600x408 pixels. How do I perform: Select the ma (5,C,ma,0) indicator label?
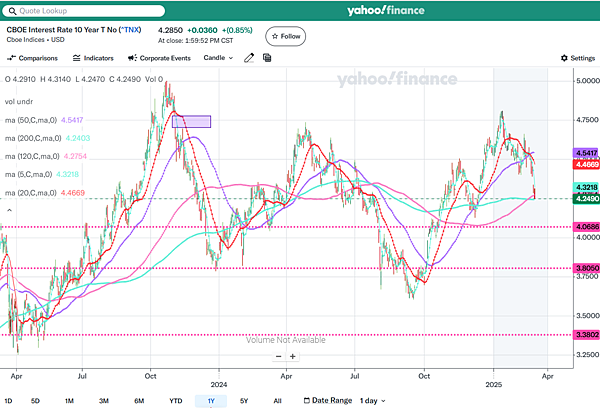[28, 175]
